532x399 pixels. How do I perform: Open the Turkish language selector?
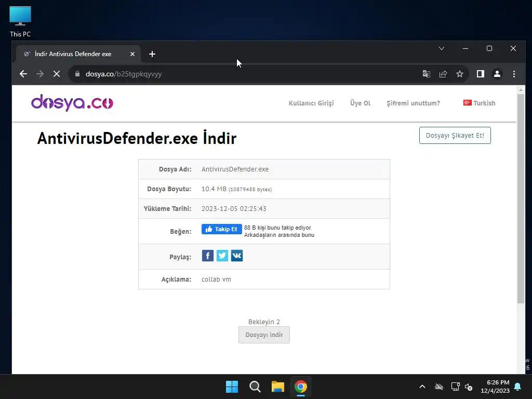click(x=479, y=103)
